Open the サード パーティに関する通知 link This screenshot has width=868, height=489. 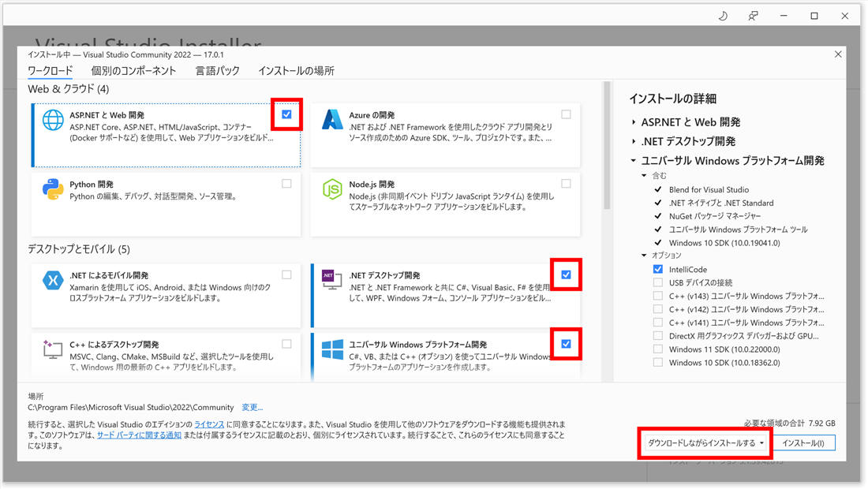(140, 435)
